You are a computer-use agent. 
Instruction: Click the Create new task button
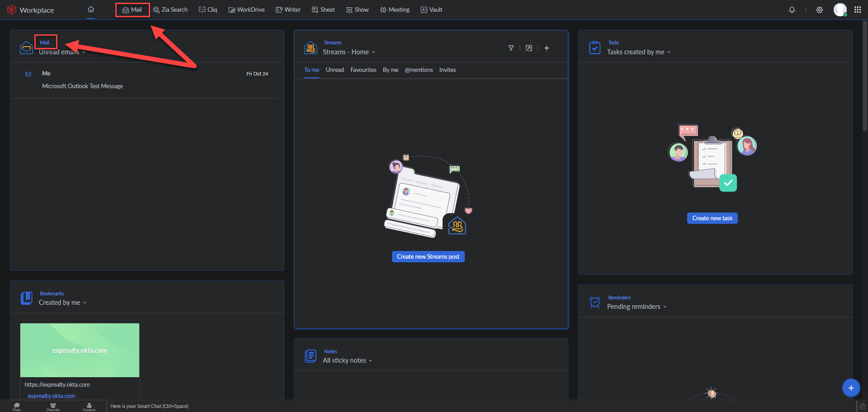712,218
